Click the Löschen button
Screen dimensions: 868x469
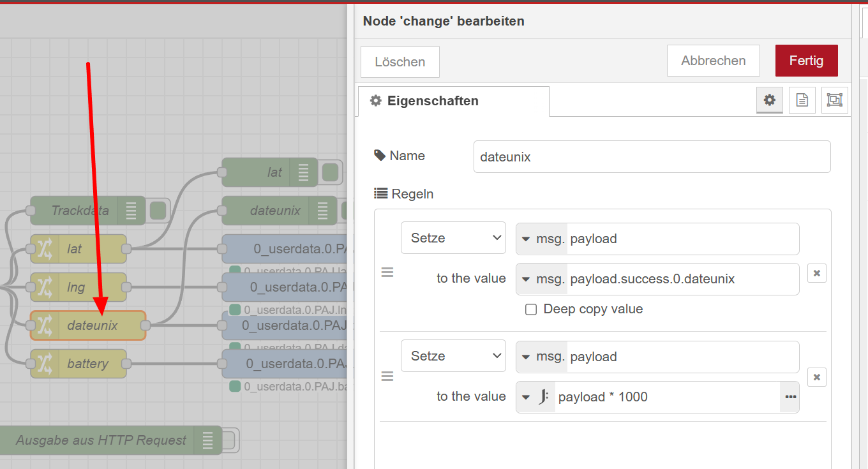pos(400,62)
